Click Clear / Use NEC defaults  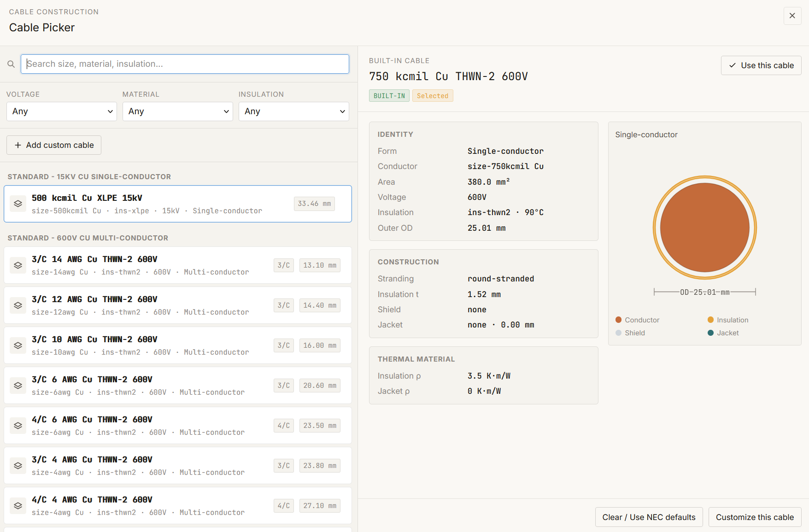click(649, 517)
